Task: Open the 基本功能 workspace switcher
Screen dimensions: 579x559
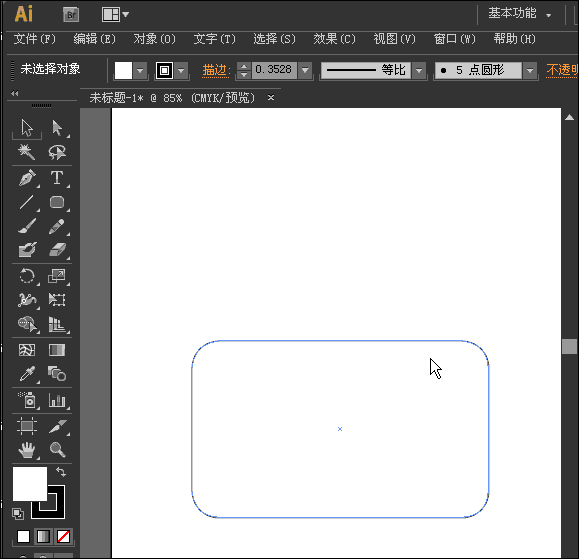Action: (x=520, y=14)
